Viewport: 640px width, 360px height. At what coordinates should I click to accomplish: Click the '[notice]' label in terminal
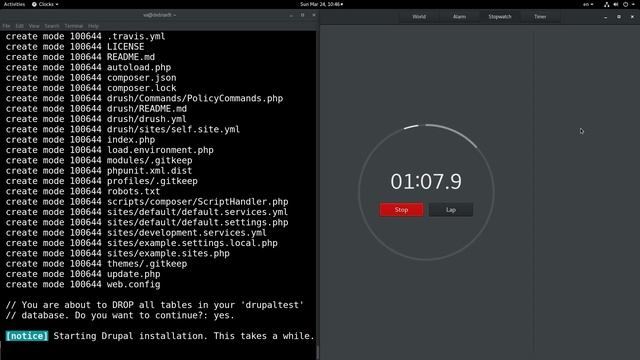click(27, 336)
